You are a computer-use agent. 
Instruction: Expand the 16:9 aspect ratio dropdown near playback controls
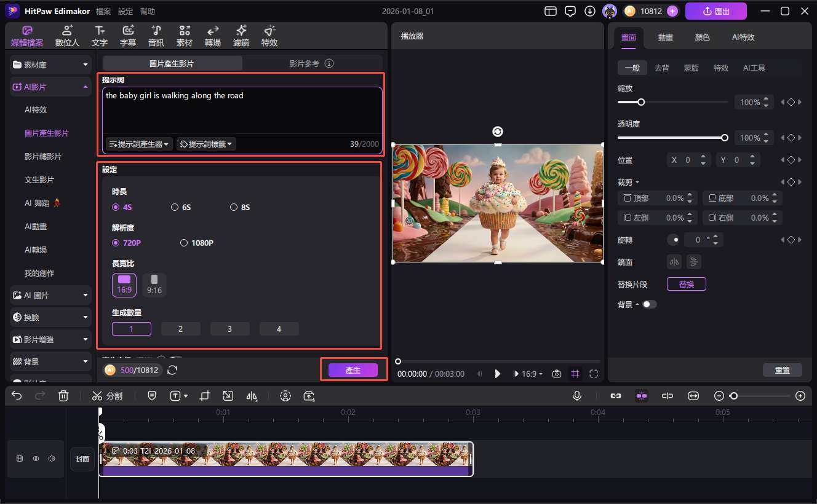pos(528,373)
